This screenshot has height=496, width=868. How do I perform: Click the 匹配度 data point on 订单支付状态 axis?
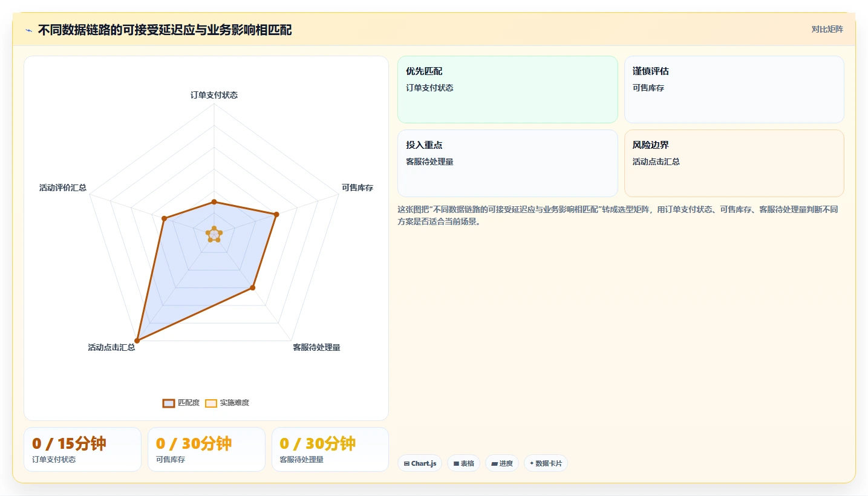click(214, 202)
